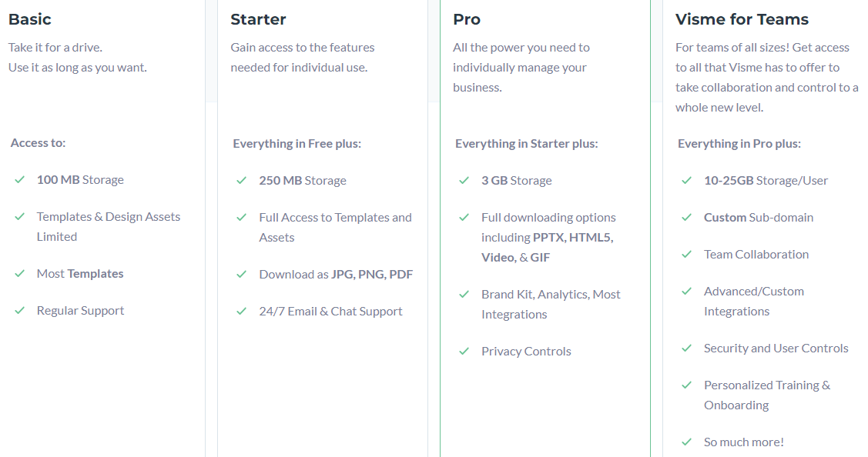Click the checkmark beside 100 MB Storage

[x=20, y=180]
